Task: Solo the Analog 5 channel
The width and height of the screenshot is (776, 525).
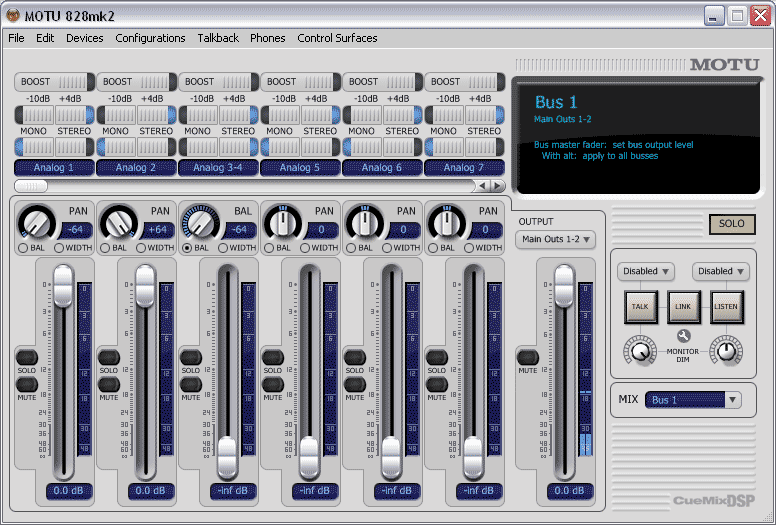Action: (273, 357)
